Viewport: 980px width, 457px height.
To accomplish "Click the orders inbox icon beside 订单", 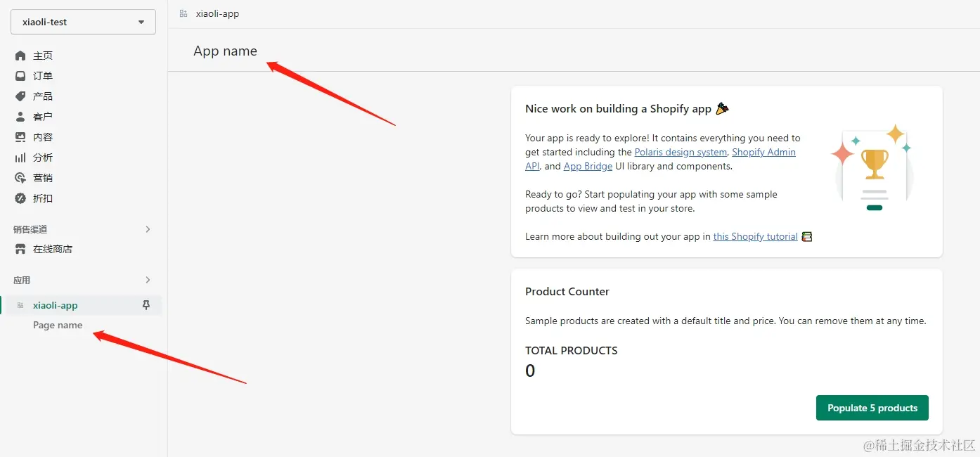I will click(20, 76).
